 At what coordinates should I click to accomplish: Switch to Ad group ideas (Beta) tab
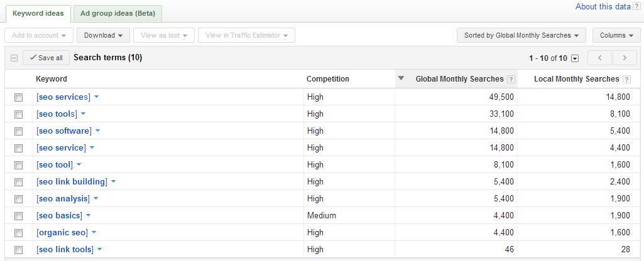[117, 14]
